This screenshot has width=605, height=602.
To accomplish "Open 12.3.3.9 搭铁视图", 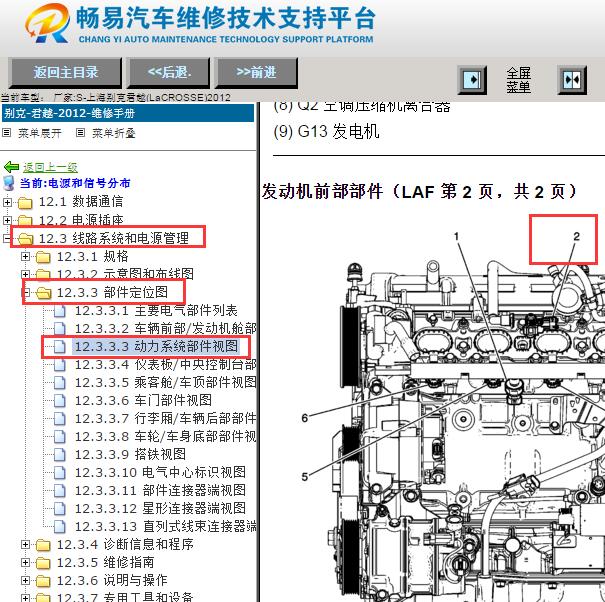I will click(130, 455).
